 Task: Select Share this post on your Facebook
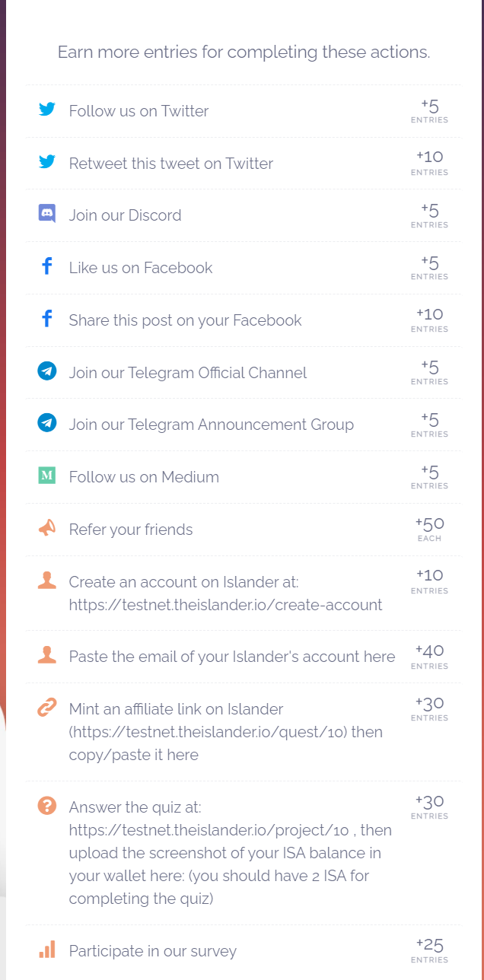point(185,320)
